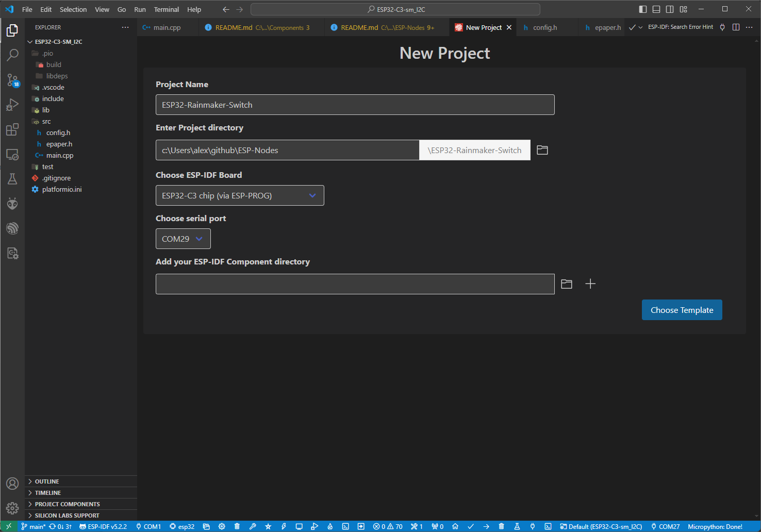Screen dimensions: 761x532
Task: Click the project directory path input
Action: point(288,150)
